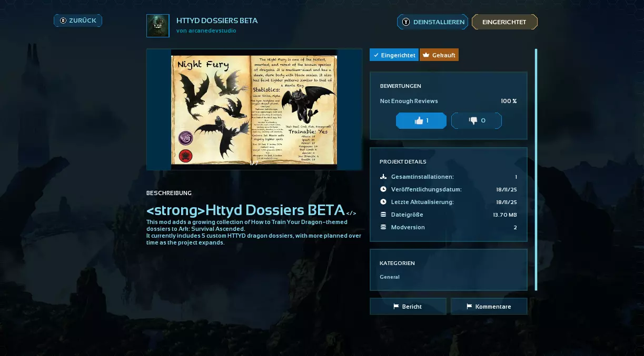
Task: Click the Letzte Aktualisierung value 18/11/25
Action: [507, 202]
